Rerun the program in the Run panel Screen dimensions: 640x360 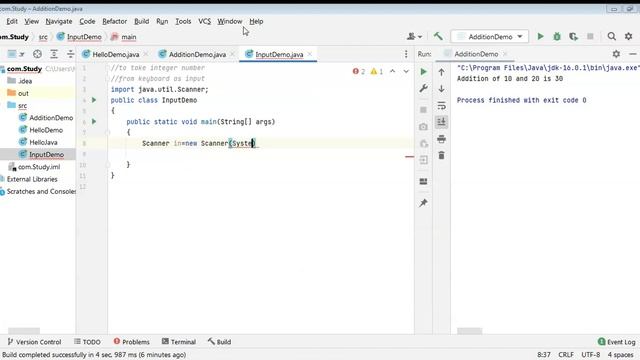(x=423, y=72)
